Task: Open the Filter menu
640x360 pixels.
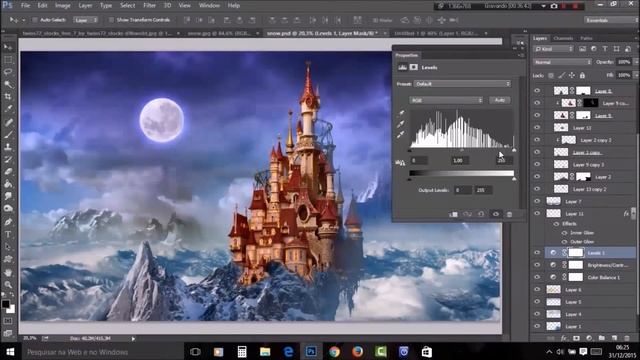Action: 149,5
